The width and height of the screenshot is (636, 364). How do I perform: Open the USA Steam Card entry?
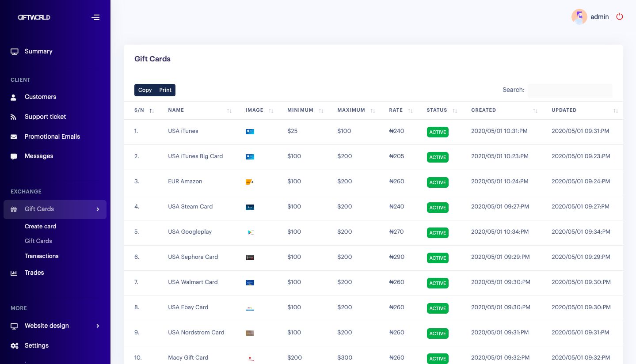[190, 206]
